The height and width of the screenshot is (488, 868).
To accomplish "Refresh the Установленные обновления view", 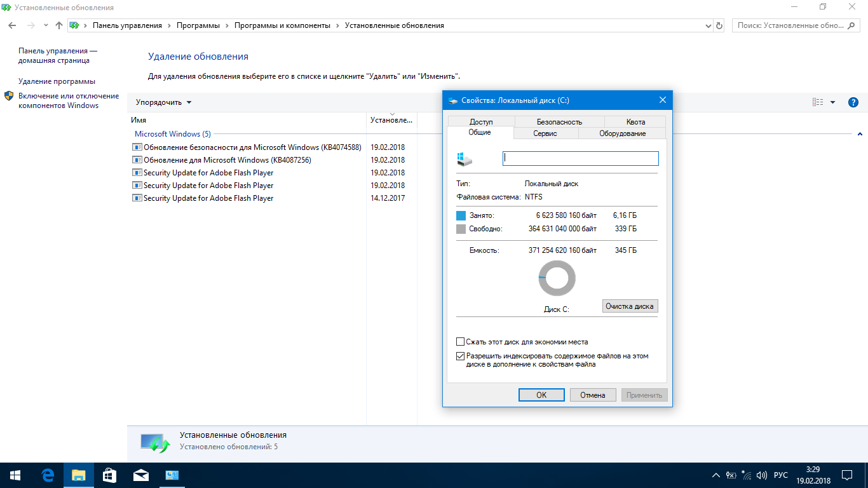I will pos(719,25).
